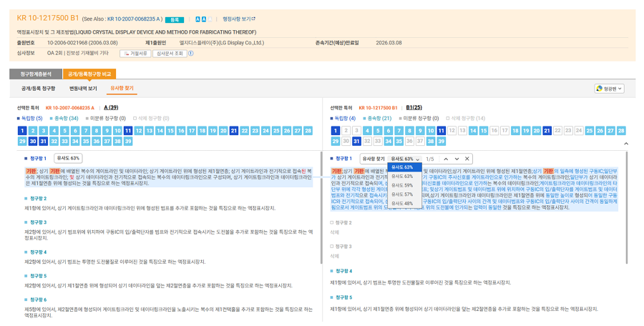Click the info icon beside 심사문서 조회
The width and height of the screenshot is (644, 326).
pyautogui.click(x=191, y=53)
